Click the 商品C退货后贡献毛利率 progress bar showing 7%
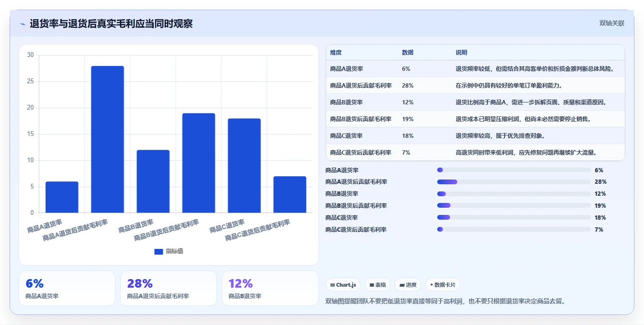Image resolution: width=644 pixels, height=325 pixels. coord(514,229)
